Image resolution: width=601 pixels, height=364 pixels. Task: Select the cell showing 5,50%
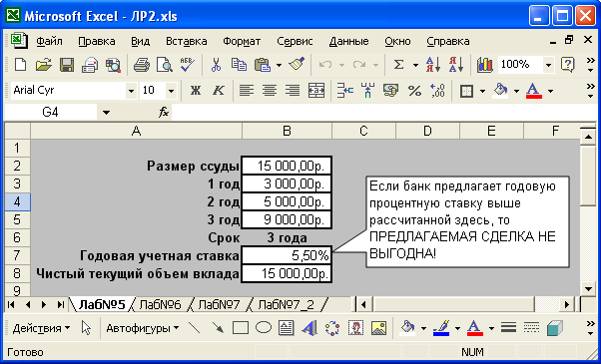click(287, 255)
